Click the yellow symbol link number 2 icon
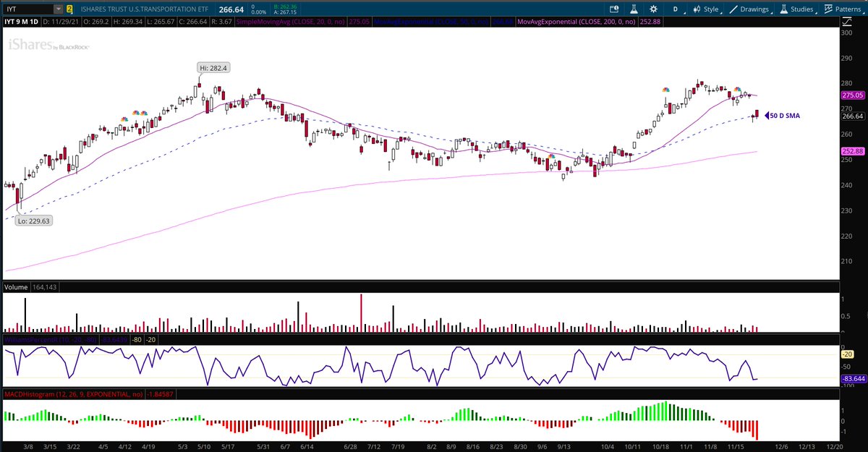This screenshot has height=452, width=868. (69, 9)
